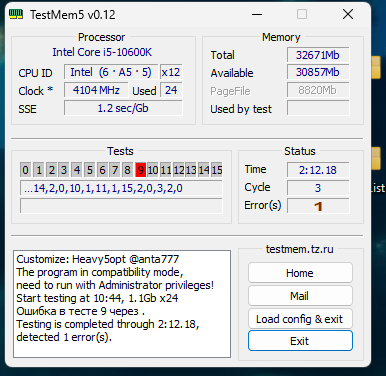Click the empty progress bar under tests

pyautogui.click(x=121, y=206)
